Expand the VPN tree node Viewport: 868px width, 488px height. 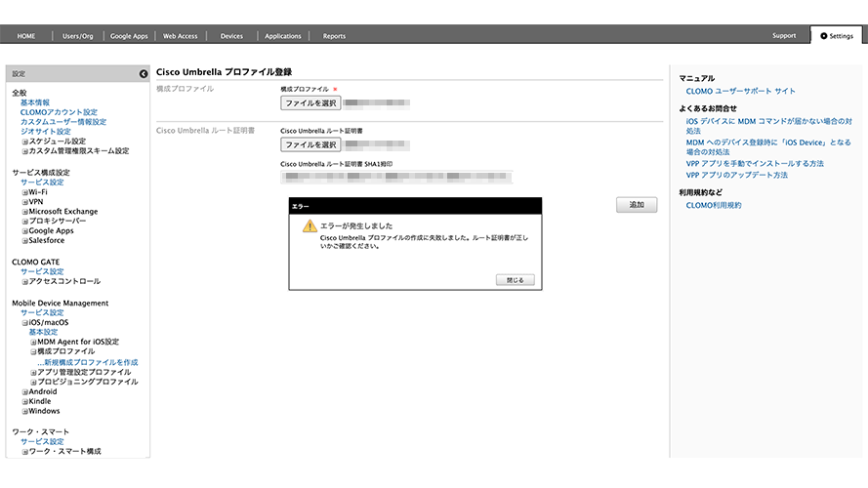pos(25,202)
